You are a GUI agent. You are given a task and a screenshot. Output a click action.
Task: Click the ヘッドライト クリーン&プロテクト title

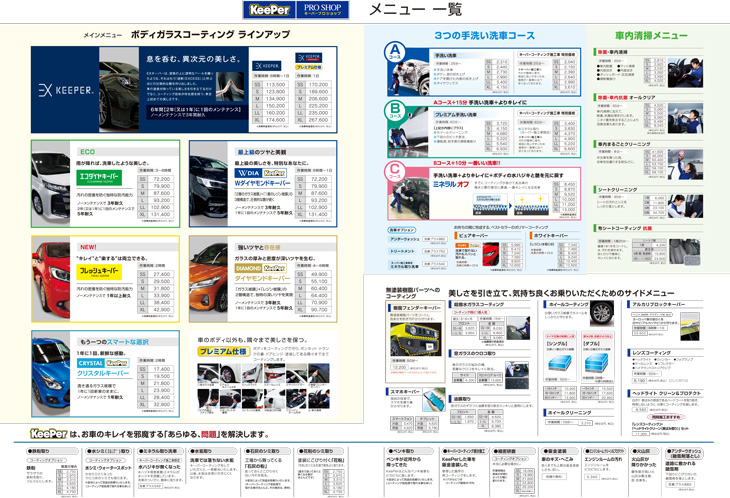[x=666, y=393]
